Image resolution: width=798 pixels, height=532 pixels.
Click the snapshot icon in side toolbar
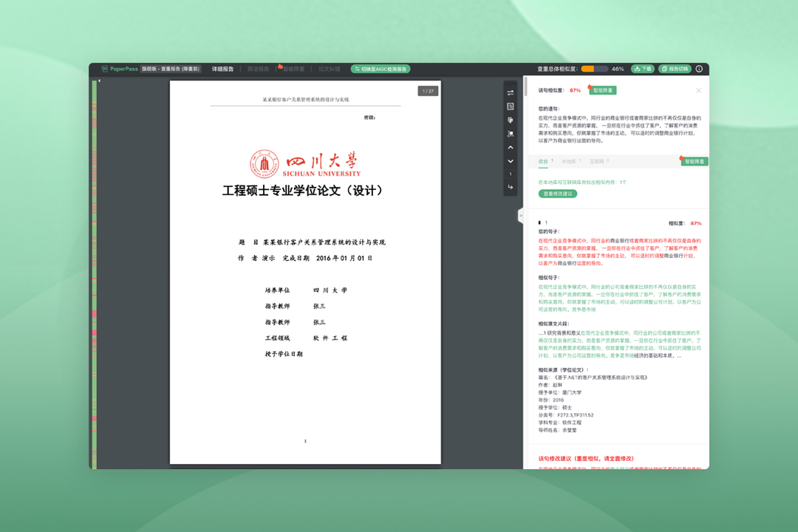(510, 133)
